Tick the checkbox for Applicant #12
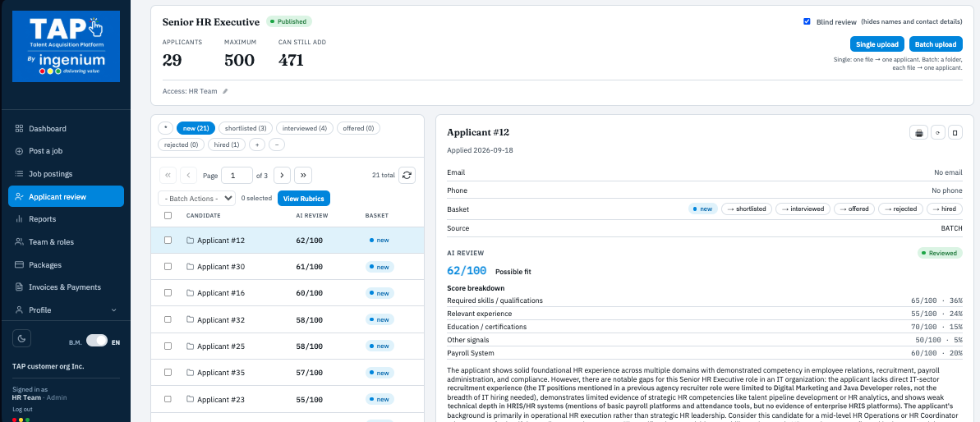 tap(168, 241)
